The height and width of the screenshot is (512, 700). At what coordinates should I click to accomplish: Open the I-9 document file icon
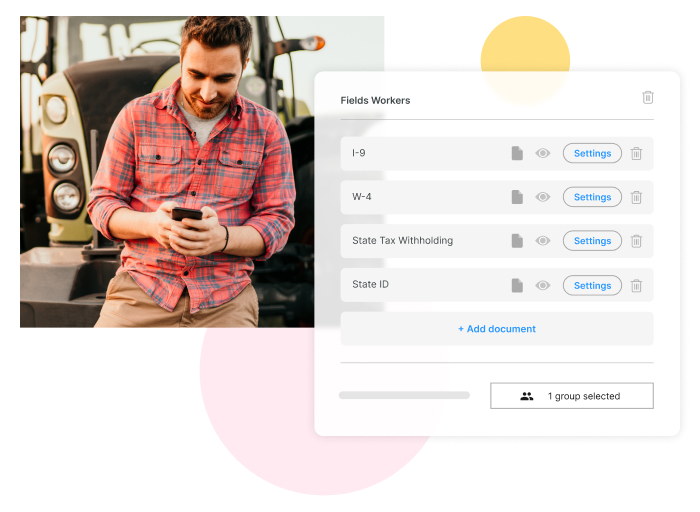517,153
